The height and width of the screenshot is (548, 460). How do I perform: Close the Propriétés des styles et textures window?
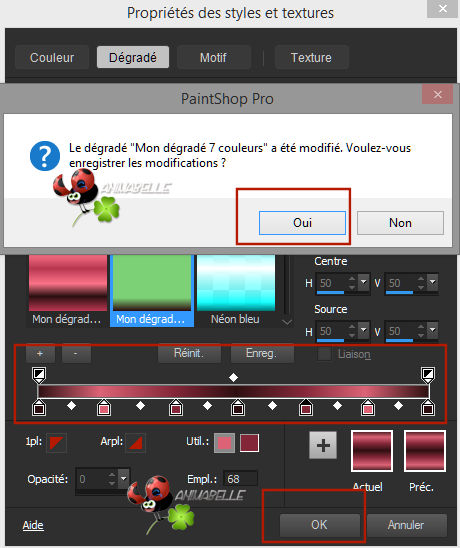point(443,8)
